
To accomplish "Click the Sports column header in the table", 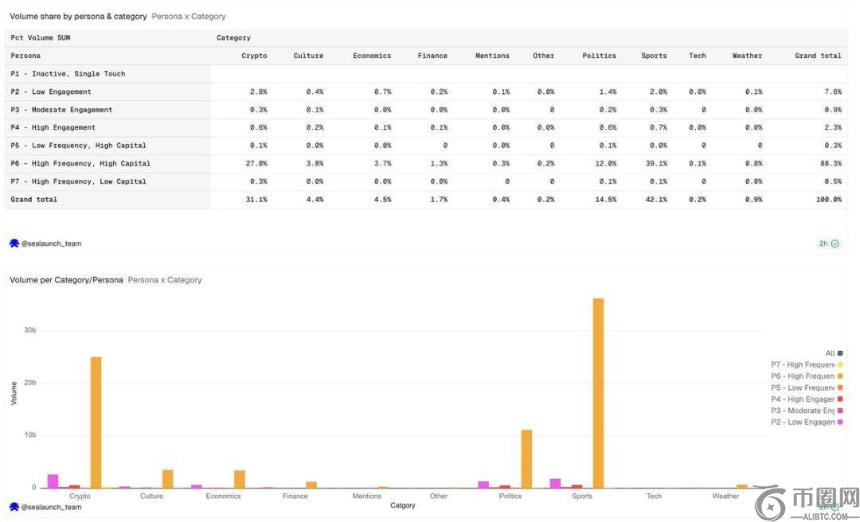I will point(654,56).
